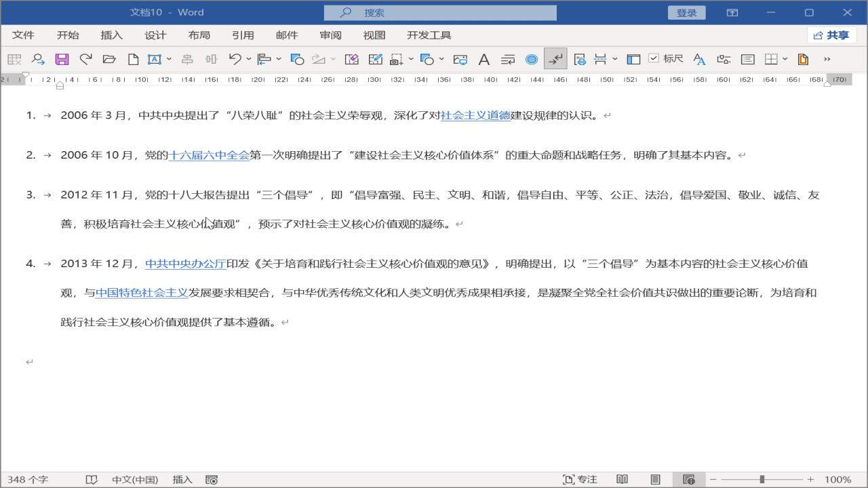
Task: Click the 共享 share button
Action: pyautogui.click(x=831, y=35)
